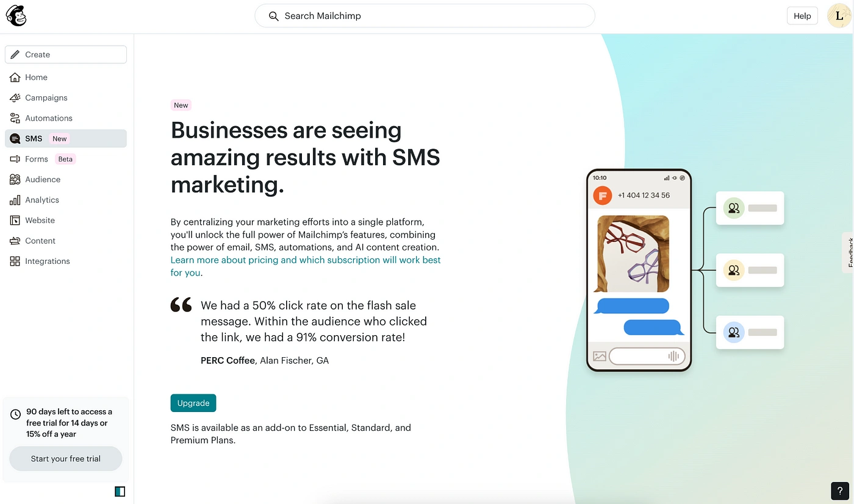The height and width of the screenshot is (504, 854).
Task: Click the Upgrade button
Action: 193,403
